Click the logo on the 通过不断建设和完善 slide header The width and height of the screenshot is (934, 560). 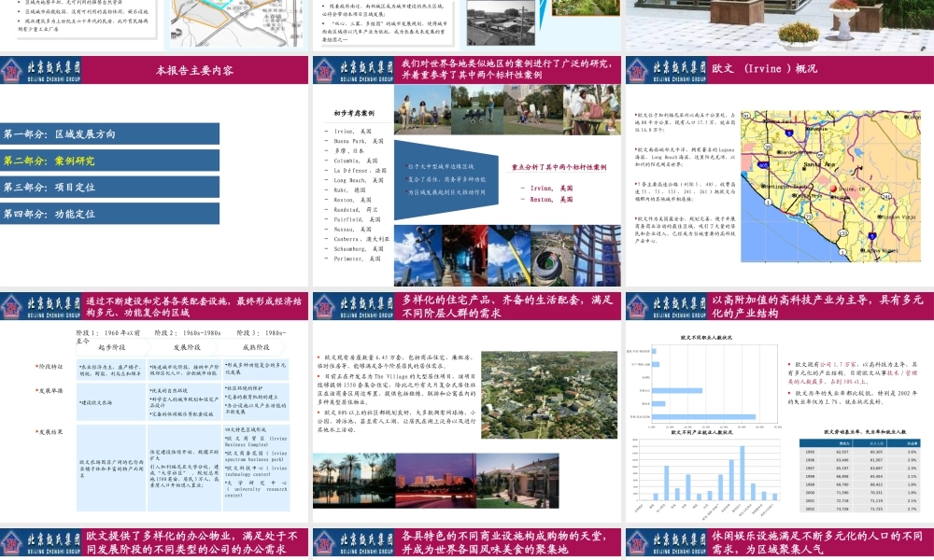pos(40,306)
